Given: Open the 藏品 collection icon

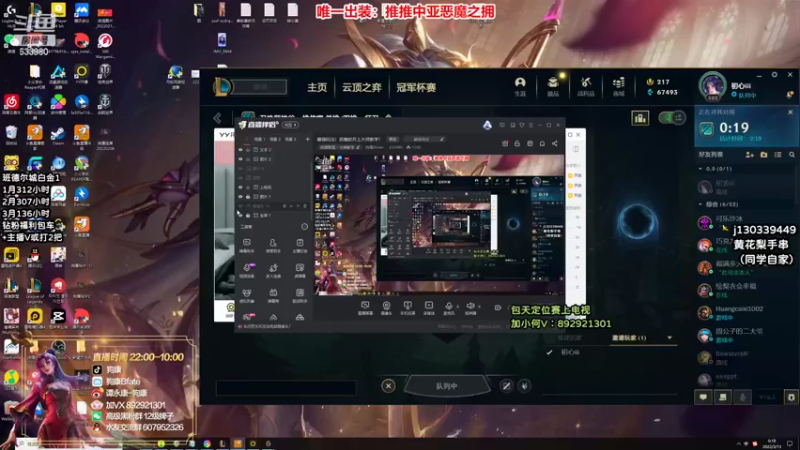Looking at the screenshot, I should (553, 86).
